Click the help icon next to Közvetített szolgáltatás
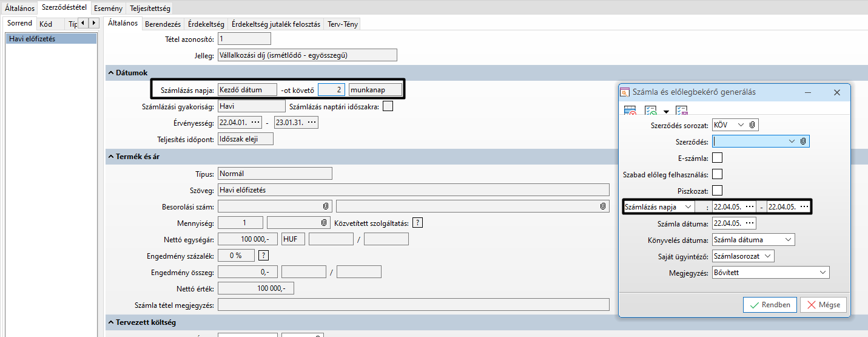The height and width of the screenshot is (337, 868). [417, 223]
